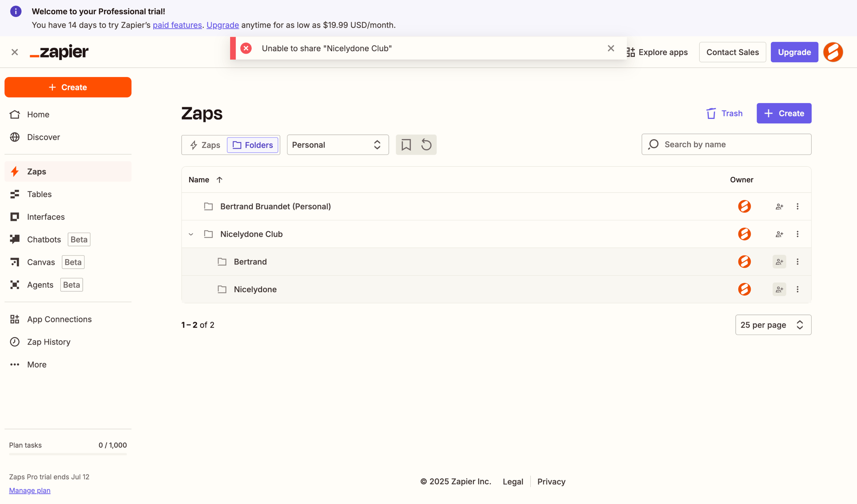Open Trash for Zaps
Screen dimensions: 857x504
(724, 113)
